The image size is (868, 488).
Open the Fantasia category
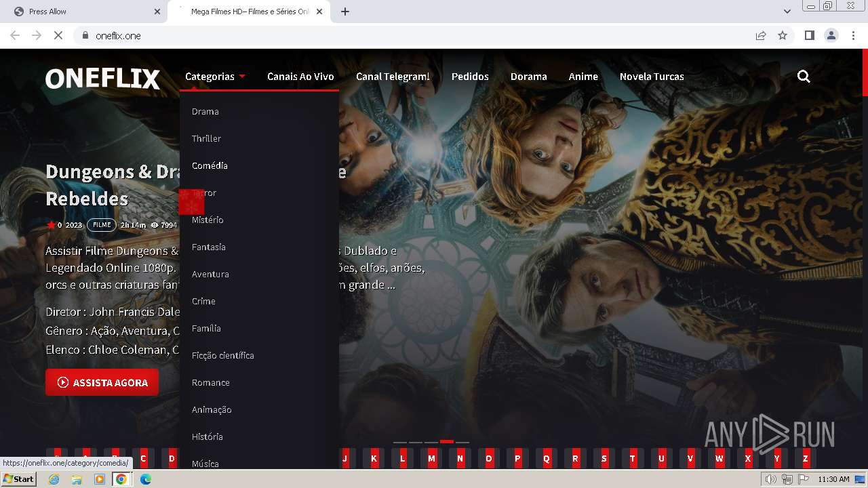coord(208,247)
